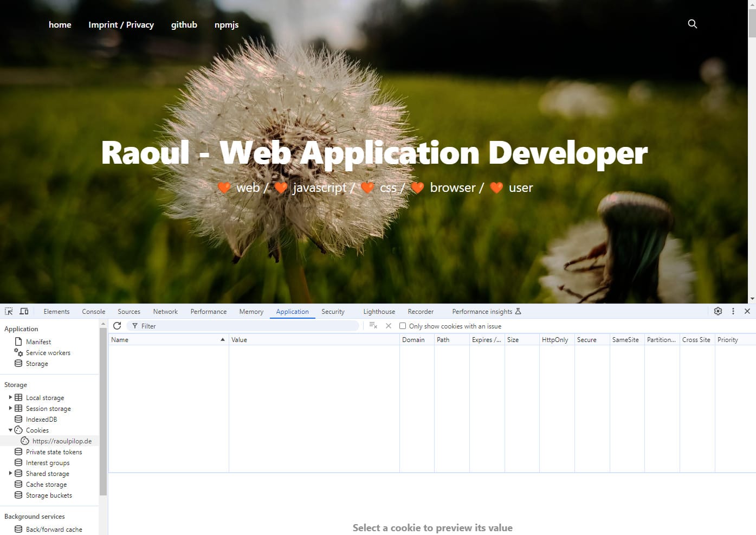
Task: Click the website search magnifier icon
Action: (x=692, y=24)
